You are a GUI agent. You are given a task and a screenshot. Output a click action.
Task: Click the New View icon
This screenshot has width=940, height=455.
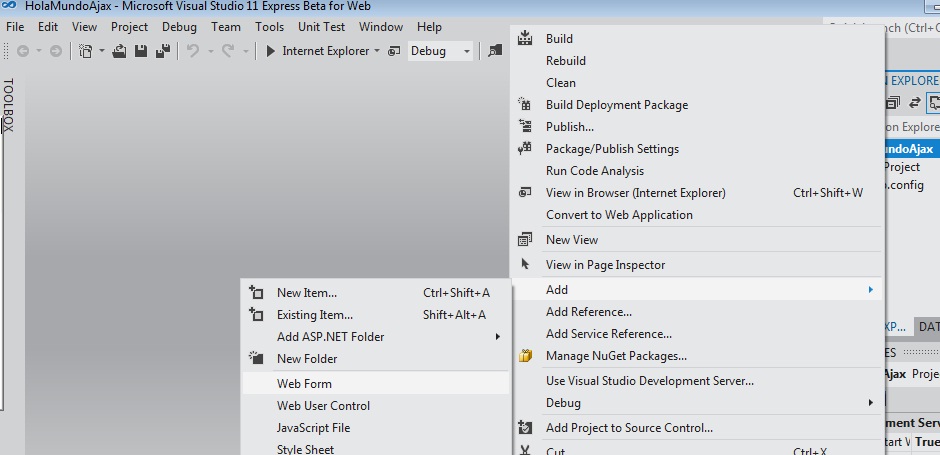pos(525,240)
